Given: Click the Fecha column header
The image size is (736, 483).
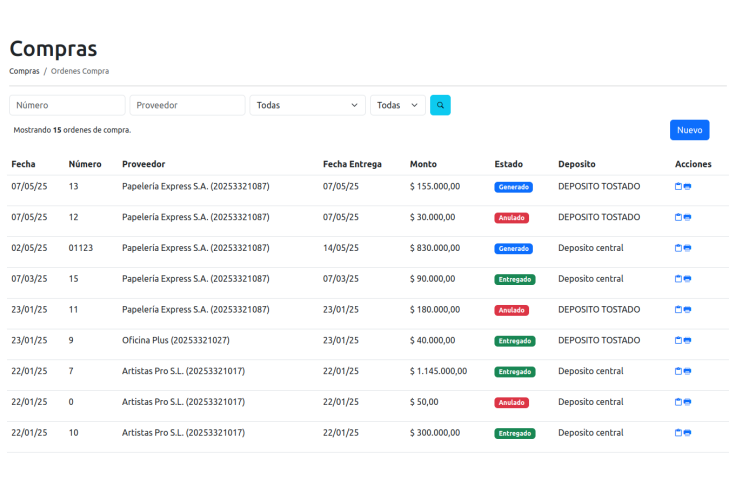Looking at the screenshot, I should pyautogui.click(x=23, y=164).
